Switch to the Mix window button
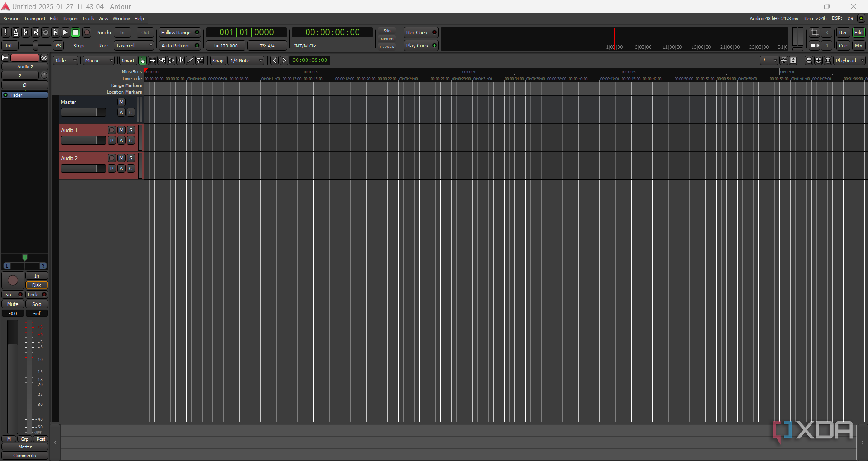 (859, 46)
